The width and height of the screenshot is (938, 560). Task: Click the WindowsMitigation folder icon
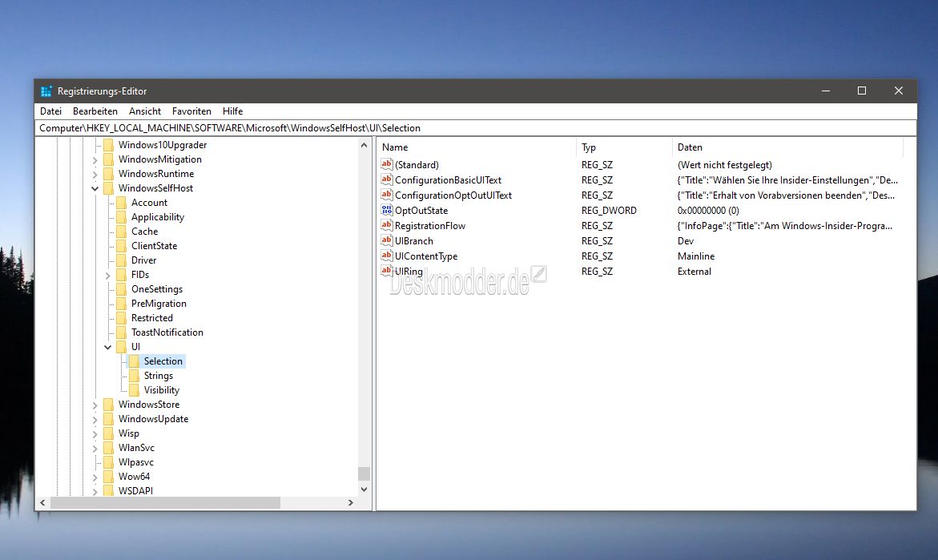[108, 159]
